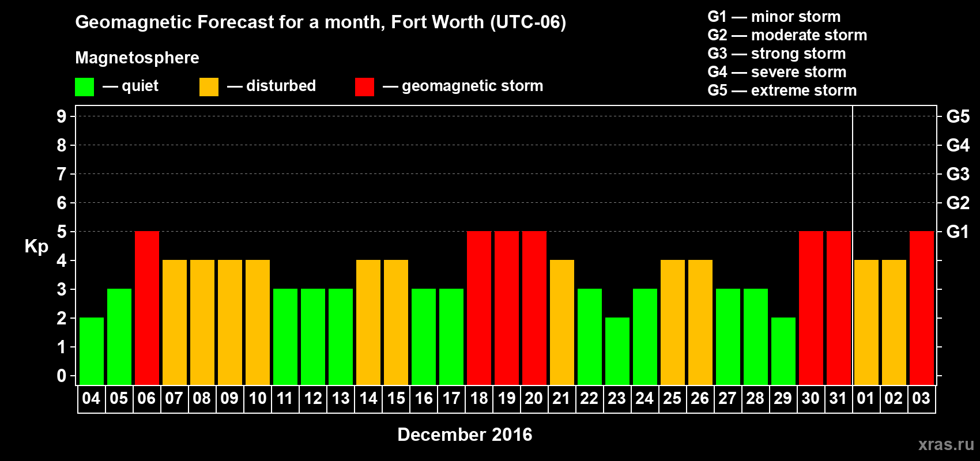This screenshot has width=980, height=461.
Task: Click the Kp value '0' on the left axis
Action: (62, 376)
